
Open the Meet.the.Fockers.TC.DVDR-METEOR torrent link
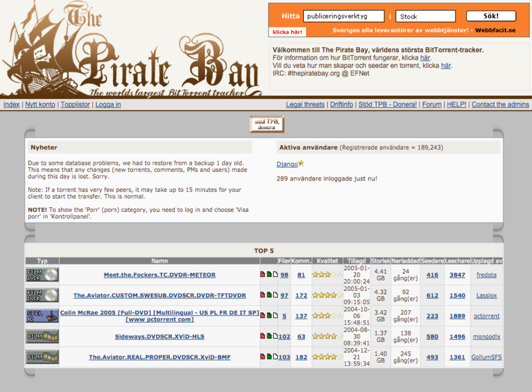point(161,274)
